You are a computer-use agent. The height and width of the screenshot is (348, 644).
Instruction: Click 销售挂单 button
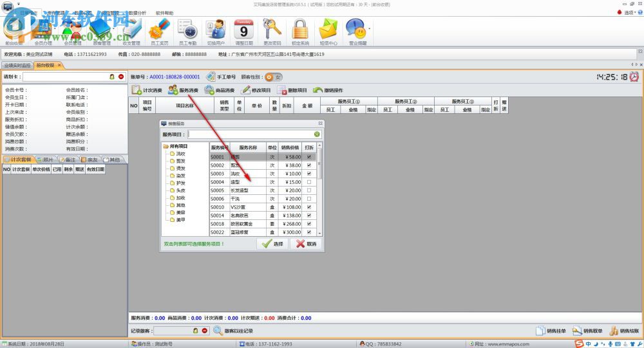(551, 331)
